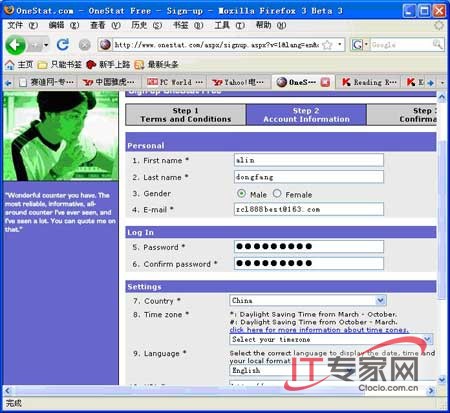Open the time zones information link
This screenshot has width=450, height=413.
point(319,330)
